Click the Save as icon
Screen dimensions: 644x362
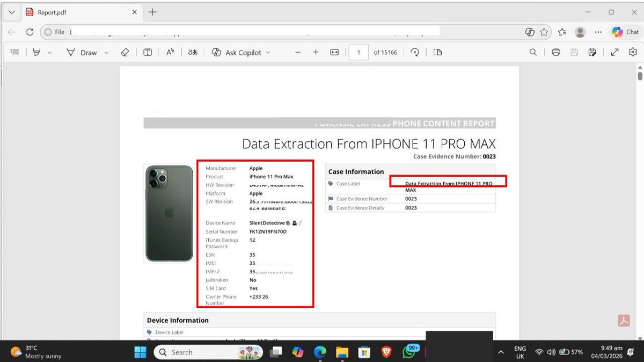tap(592, 52)
